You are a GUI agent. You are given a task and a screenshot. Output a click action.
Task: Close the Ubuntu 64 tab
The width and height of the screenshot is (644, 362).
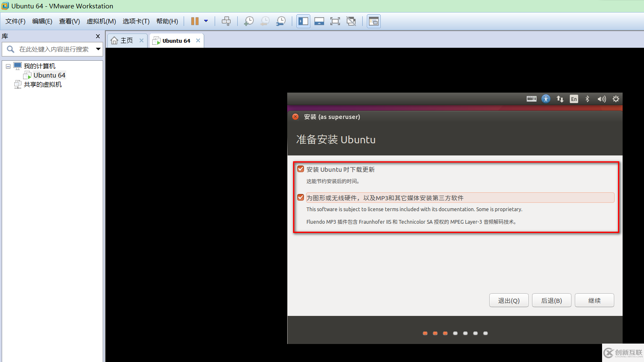click(198, 41)
